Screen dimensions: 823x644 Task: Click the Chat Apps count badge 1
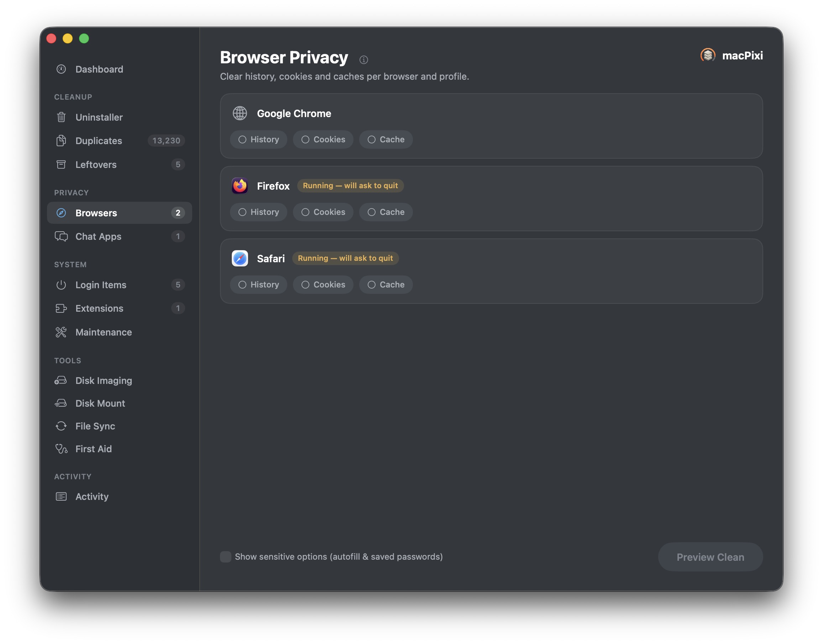pyautogui.click(x=178, y=236)
